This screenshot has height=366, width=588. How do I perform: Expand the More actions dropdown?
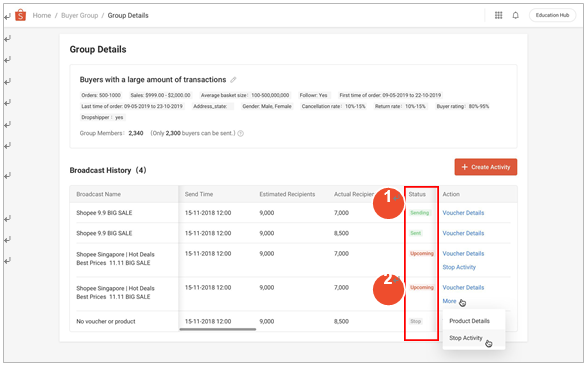449,301
